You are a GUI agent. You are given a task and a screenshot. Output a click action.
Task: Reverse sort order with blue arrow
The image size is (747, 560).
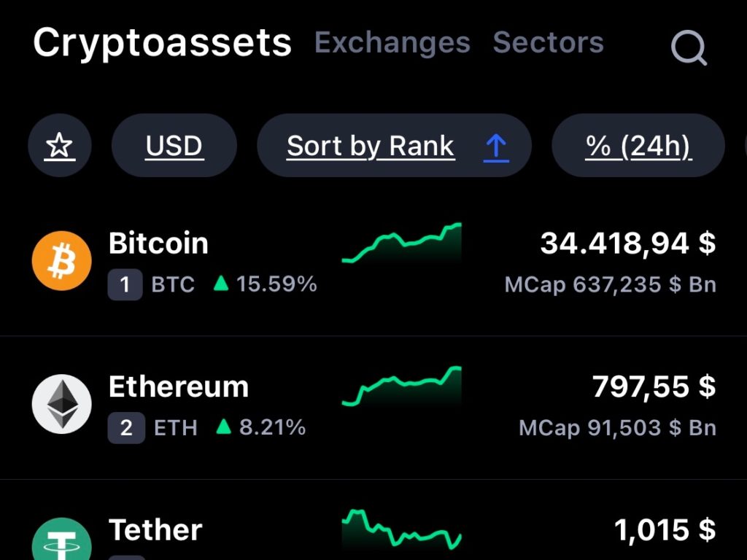pyautogui.click(x=496, y=146)
